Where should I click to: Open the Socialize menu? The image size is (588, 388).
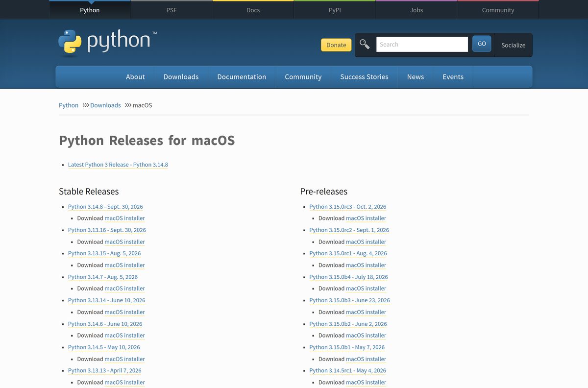click(513, 45)
